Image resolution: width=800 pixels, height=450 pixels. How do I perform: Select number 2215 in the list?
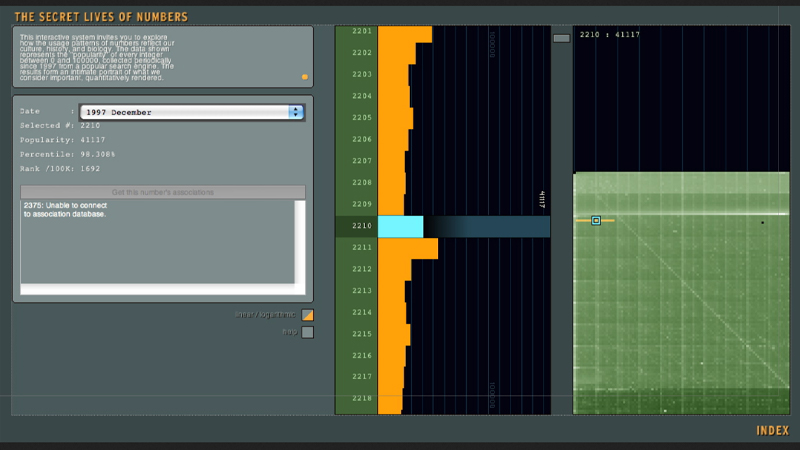pos(361,334)
